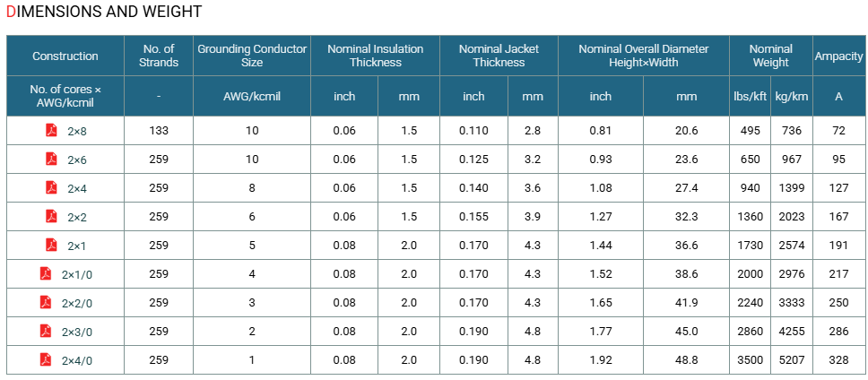Click the Grounding Conductor Size header
Viewport: 868px width, 380px height.
(x=252, y=56)
